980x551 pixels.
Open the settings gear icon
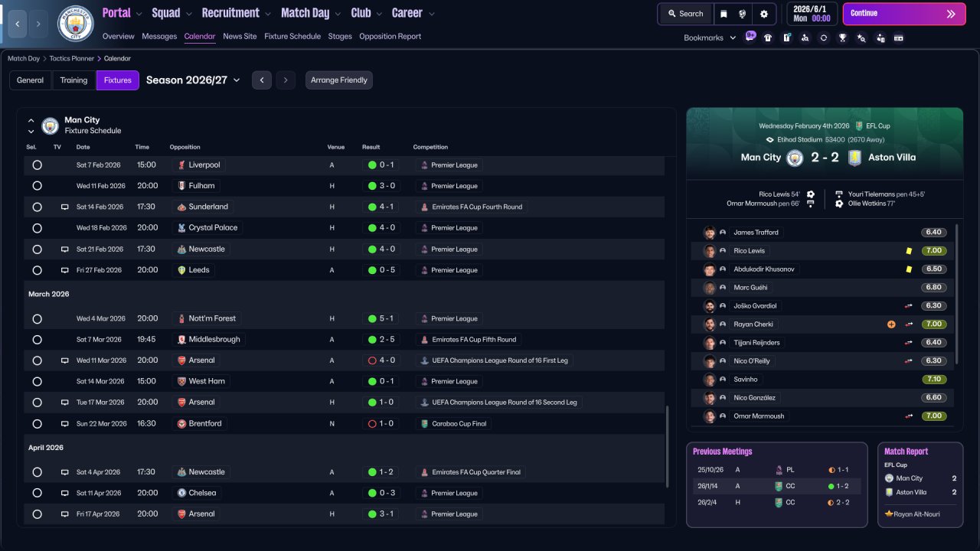click(x=763, y=14)
